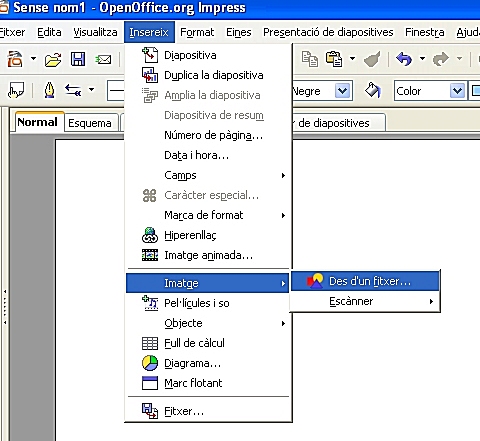The width and height of the screenshot is (480, 441).
Task: Open the line style combo box
Action: coord(116,90)
